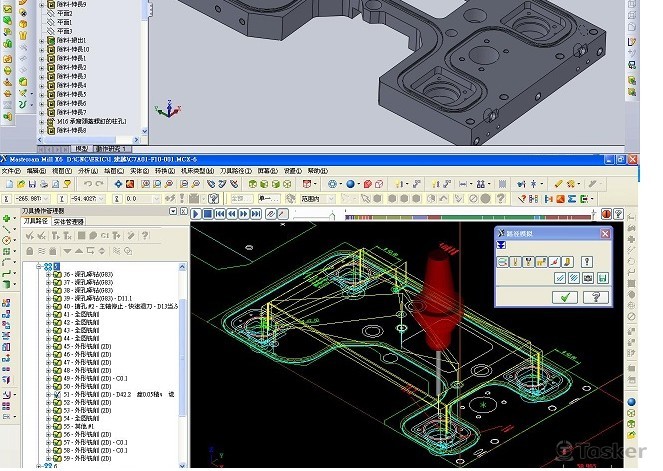Toggle the run mode pencil icon beside playback
Screen dimensions: 663x471
click(x=282, y=214)
